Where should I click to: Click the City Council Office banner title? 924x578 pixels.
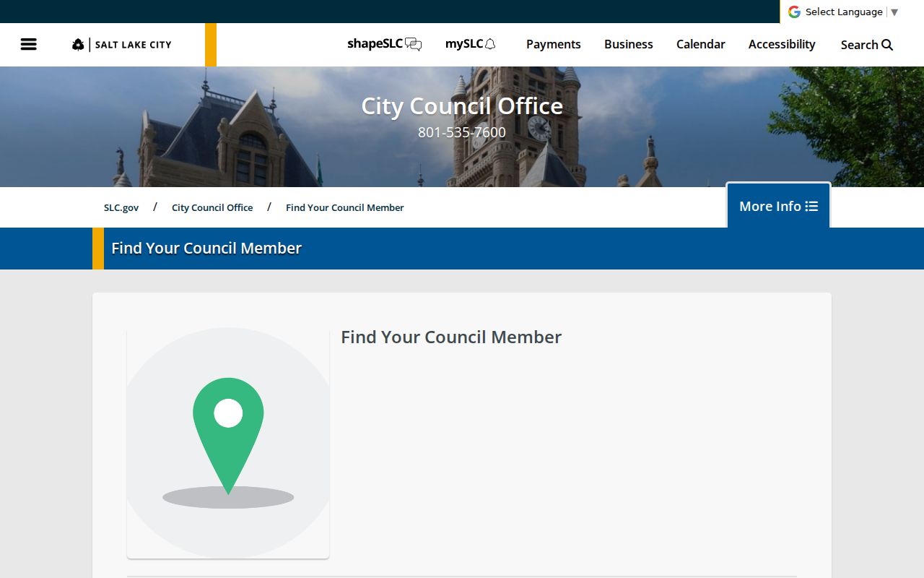(x=462, y=105)
